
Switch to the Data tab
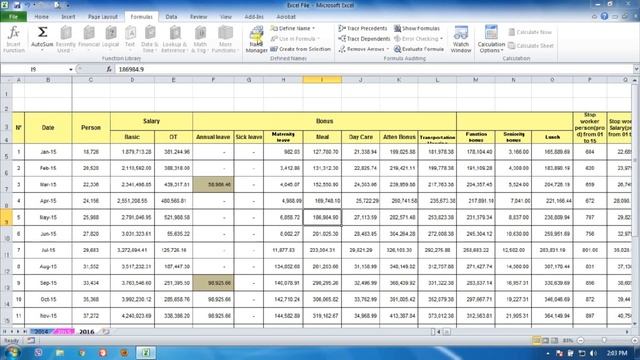(x=171, y=17)
